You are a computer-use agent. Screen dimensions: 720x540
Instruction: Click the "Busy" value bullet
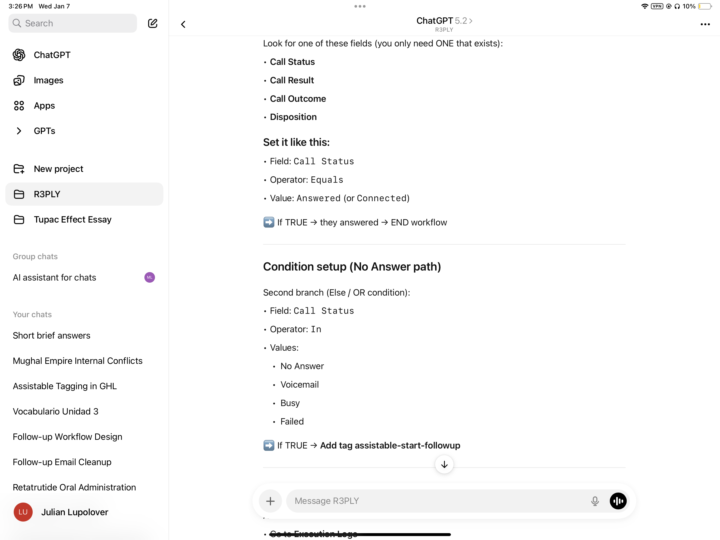tap(290, 403)
